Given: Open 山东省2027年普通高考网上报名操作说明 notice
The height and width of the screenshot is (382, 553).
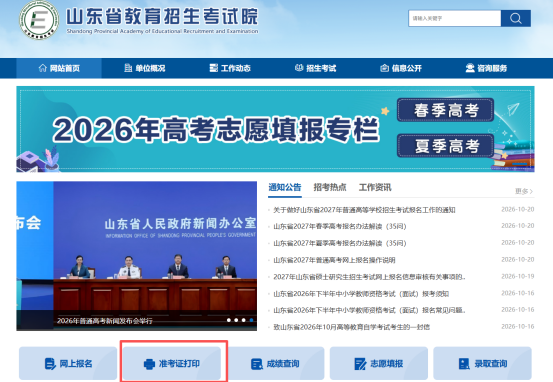Looking at the screenshot, I should click(334, 260).
